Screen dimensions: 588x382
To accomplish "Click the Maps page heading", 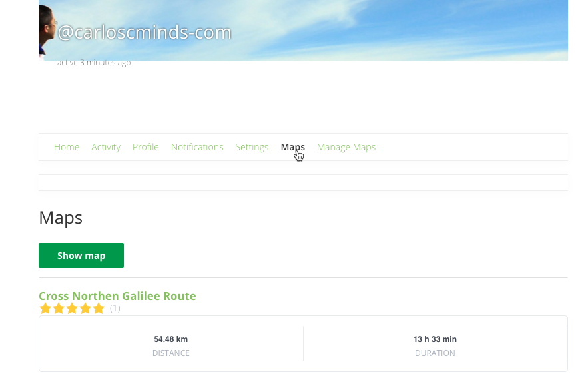I will point(61,218).
